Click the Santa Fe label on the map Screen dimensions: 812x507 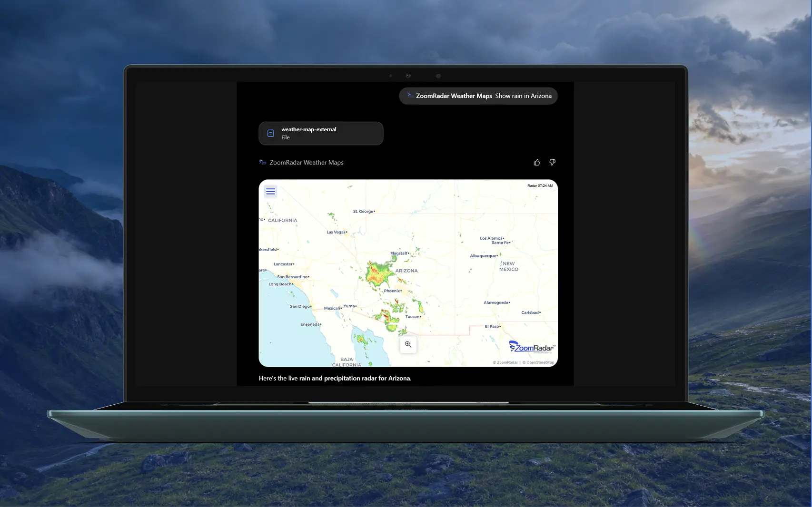coord(500,243)
